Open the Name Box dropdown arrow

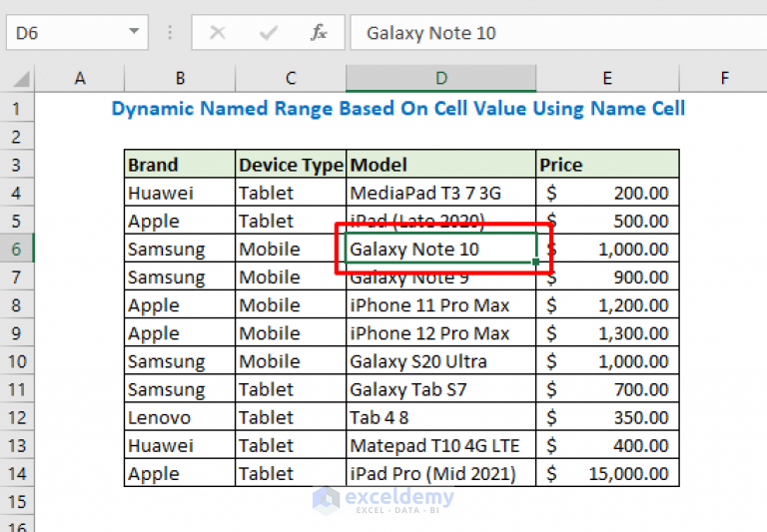134,31
